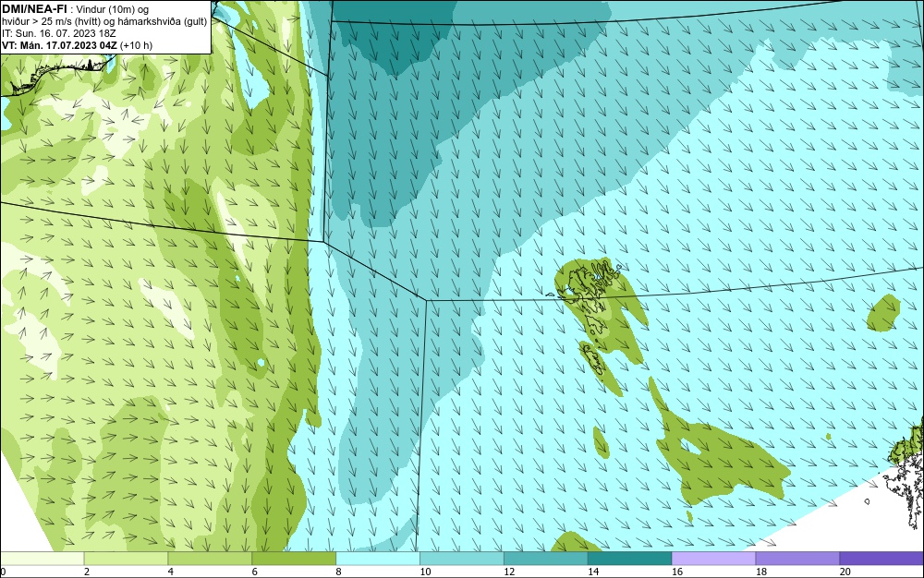Click the 12–14 m/s teal legend swatch
Screen dimensions: 924x578
tap(546, 559)
